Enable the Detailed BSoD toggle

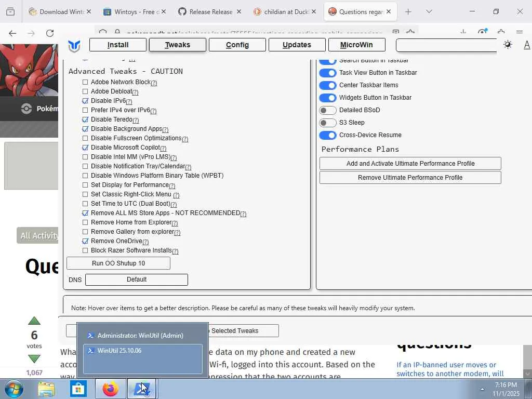(328, 110)
